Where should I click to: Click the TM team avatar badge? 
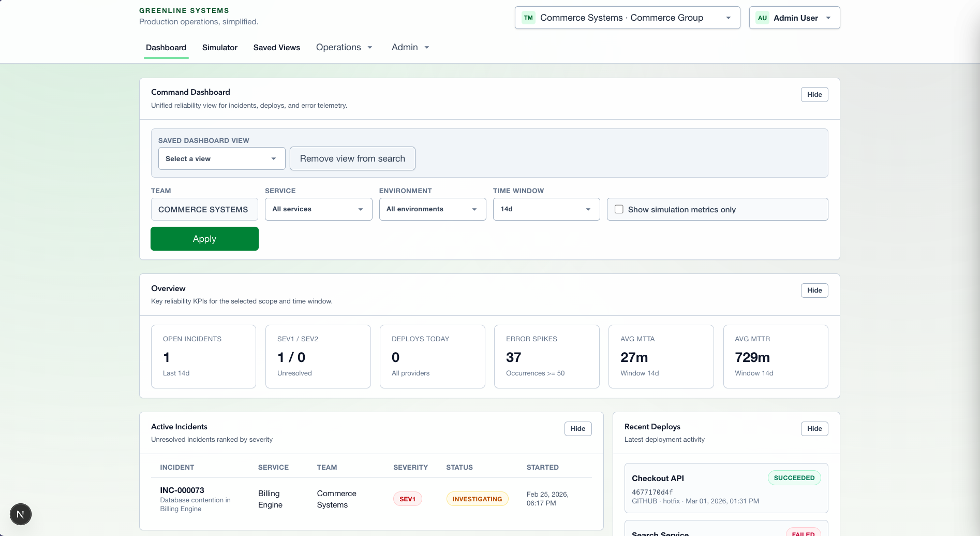pos(528,18)
